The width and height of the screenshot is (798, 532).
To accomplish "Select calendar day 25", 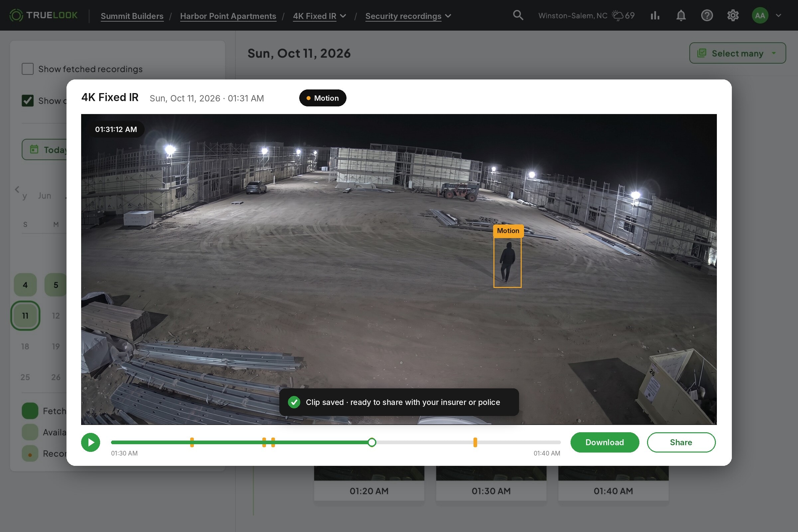I will tap(25, 377).
